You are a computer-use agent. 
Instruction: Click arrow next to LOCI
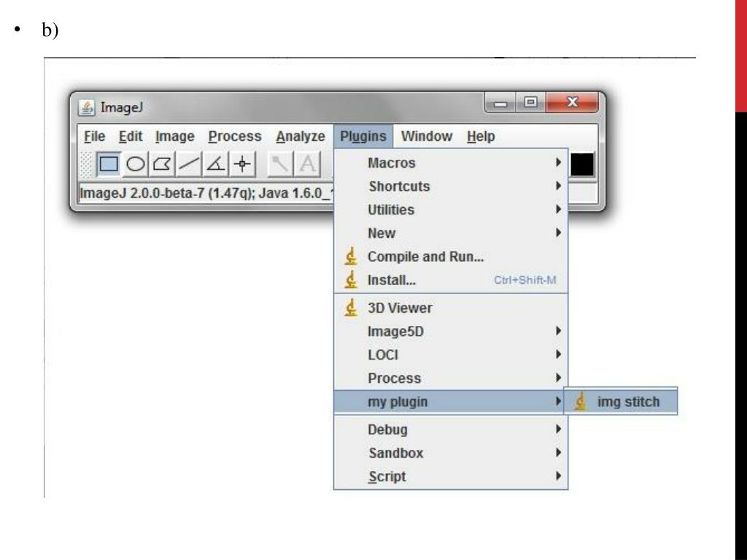558,354
